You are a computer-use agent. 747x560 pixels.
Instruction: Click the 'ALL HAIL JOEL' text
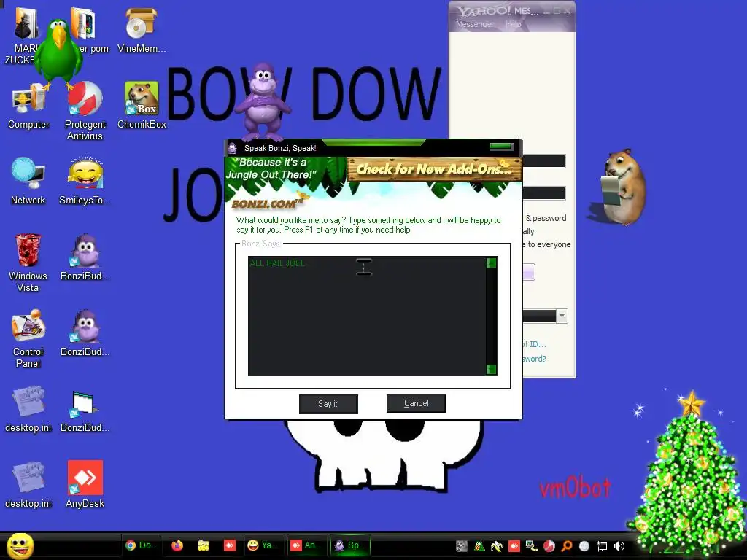coord(277,262)
